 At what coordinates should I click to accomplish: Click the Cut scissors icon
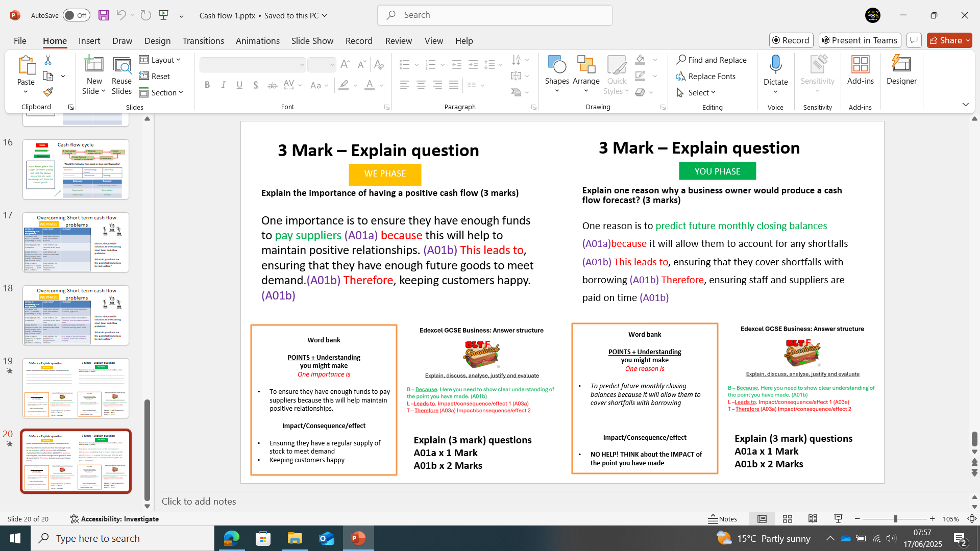48,60
